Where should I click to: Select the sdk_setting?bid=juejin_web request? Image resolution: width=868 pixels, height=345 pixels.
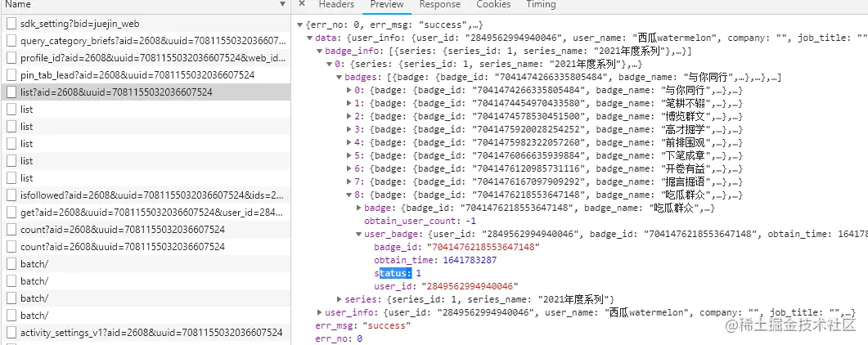pyautogui.click(x=146, y=24)
